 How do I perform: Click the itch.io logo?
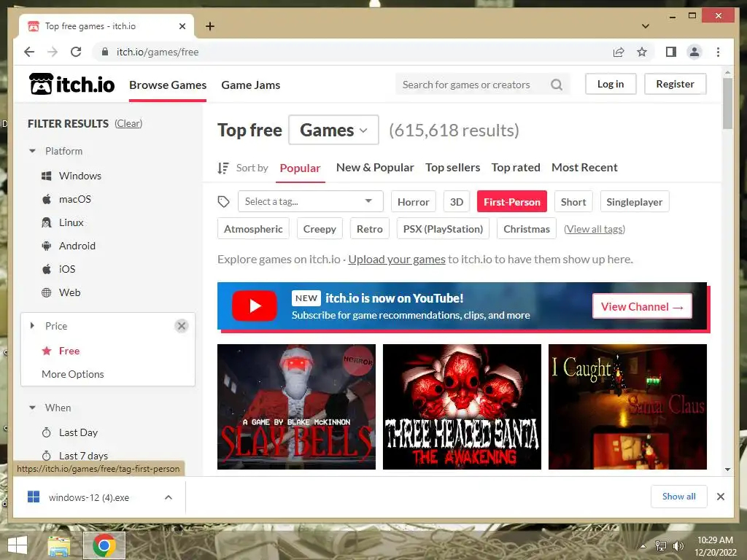[x=72, y=85]
